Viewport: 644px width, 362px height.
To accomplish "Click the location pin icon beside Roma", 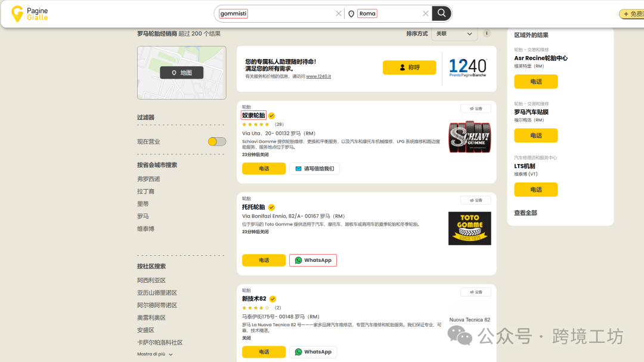I will [x=352, y=13].
